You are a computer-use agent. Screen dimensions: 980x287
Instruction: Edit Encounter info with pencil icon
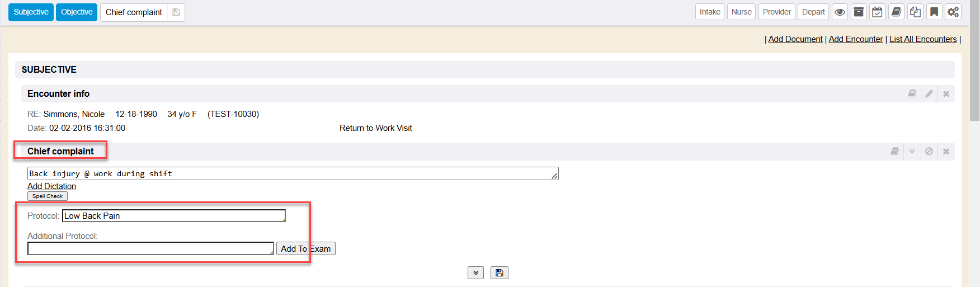click(929, 94)
